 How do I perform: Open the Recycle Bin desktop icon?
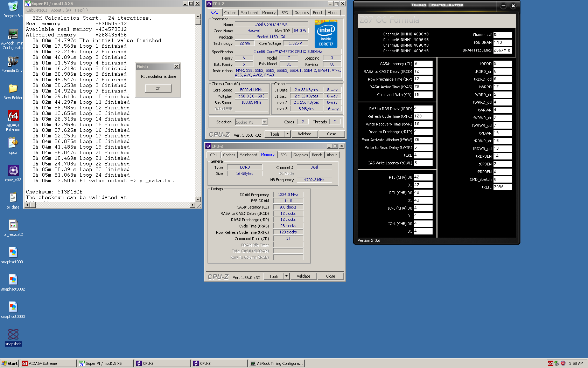(x=13, y=7)
